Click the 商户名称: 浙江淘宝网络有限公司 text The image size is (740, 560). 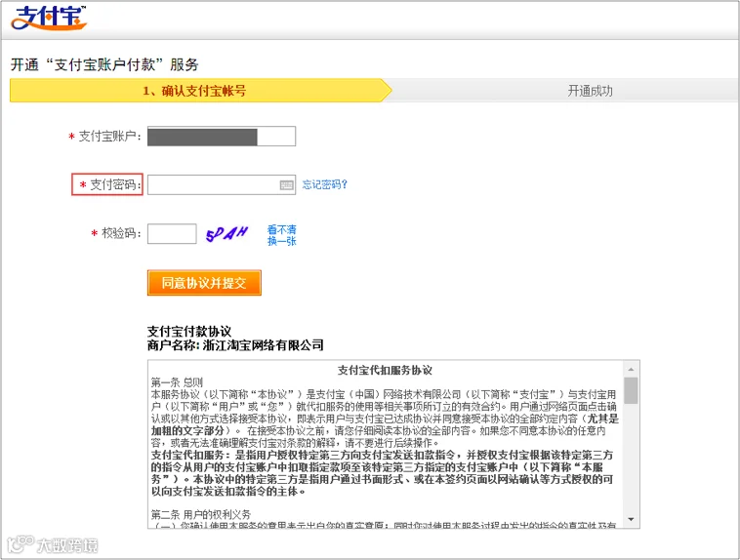click(235, 345)
